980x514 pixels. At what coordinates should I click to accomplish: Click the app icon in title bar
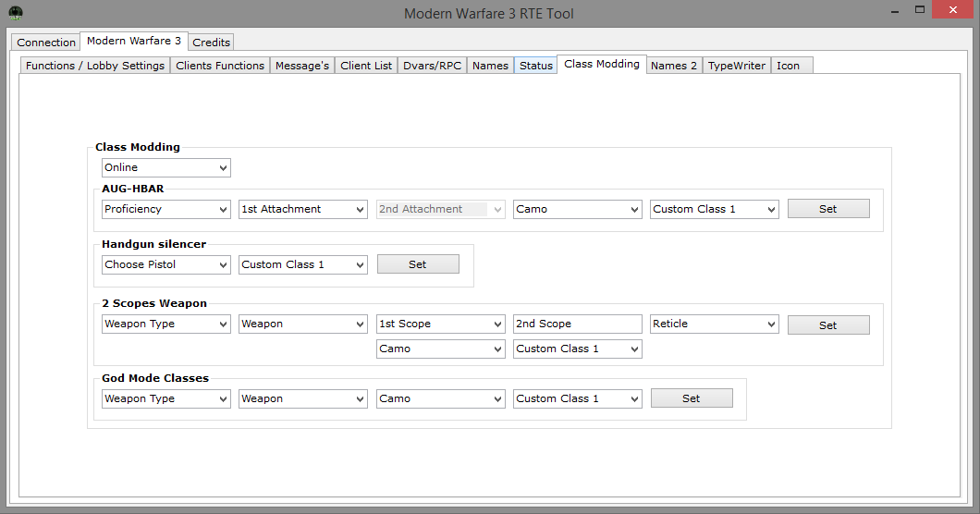(16, 13)
